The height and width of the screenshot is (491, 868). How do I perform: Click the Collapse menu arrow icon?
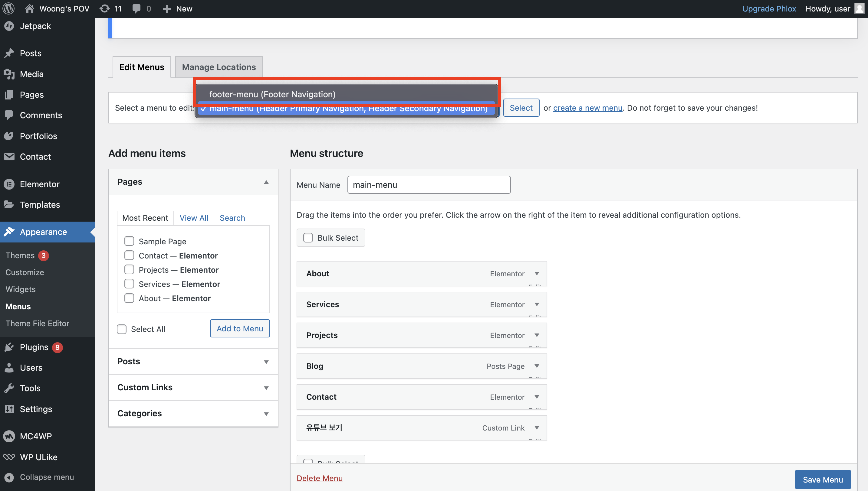pos(9,477)
